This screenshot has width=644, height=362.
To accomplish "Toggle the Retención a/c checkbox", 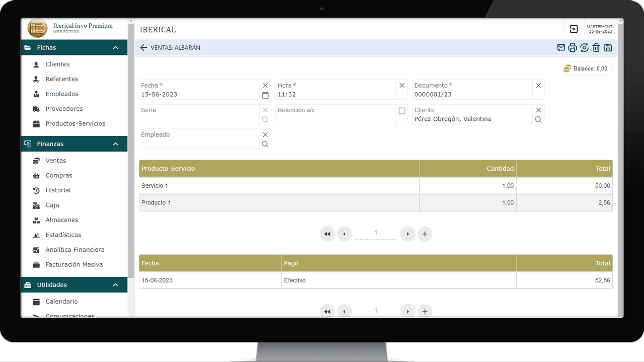I will pos(401,111).
